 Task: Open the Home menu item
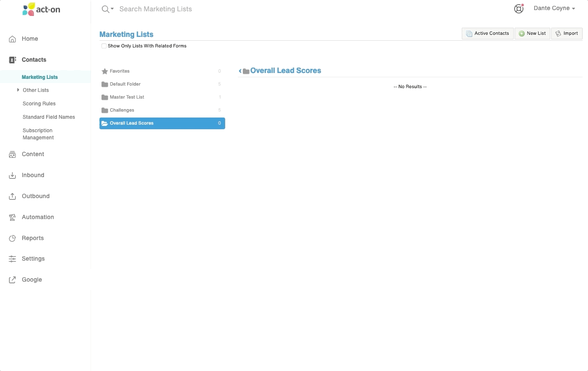[x=30, y=39]
